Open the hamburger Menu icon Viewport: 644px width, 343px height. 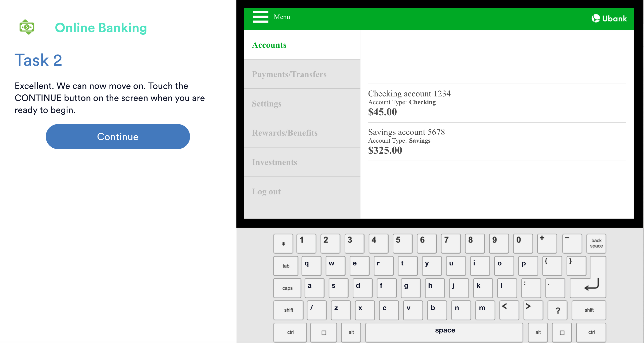pos(260,17)
